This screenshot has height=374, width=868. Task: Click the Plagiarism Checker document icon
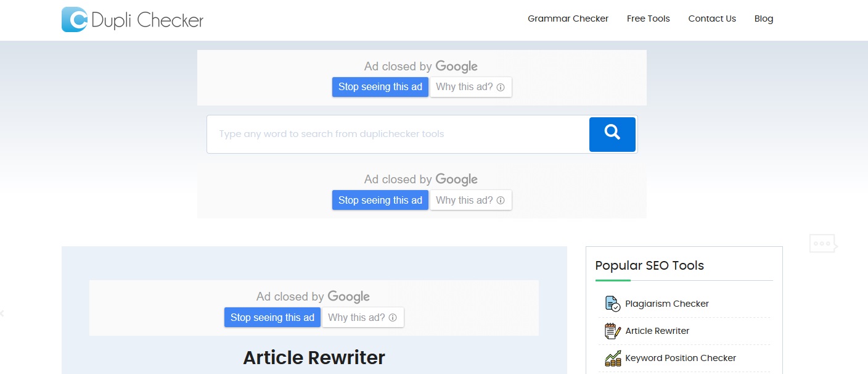point(612,304)
